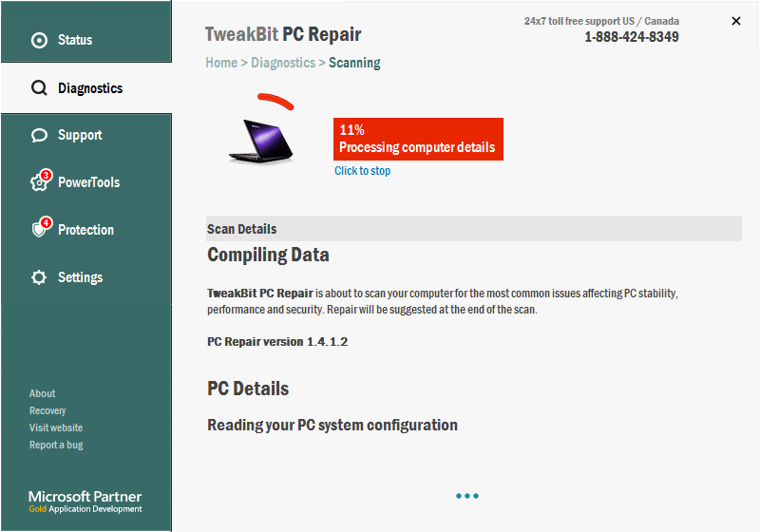760x532 pixels.
Task: Stop the scan via Click to stop
Action: tap(362, 171)
